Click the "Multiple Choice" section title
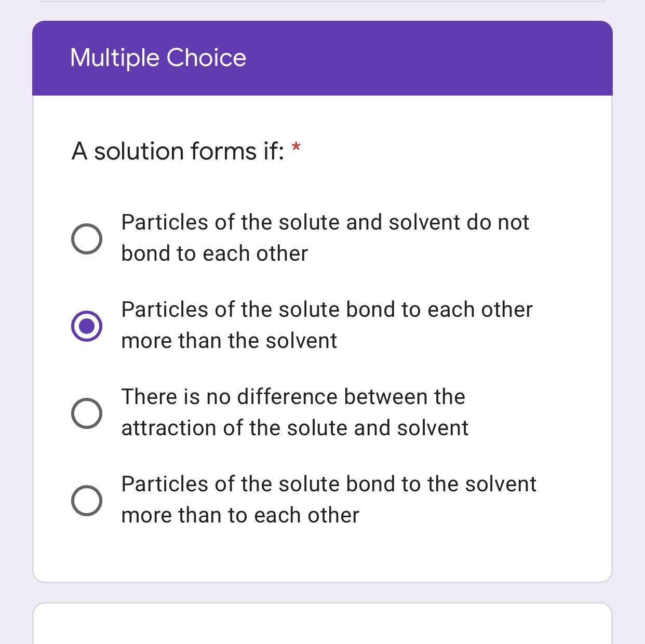The image size is (645, 644). coord(158,58)
